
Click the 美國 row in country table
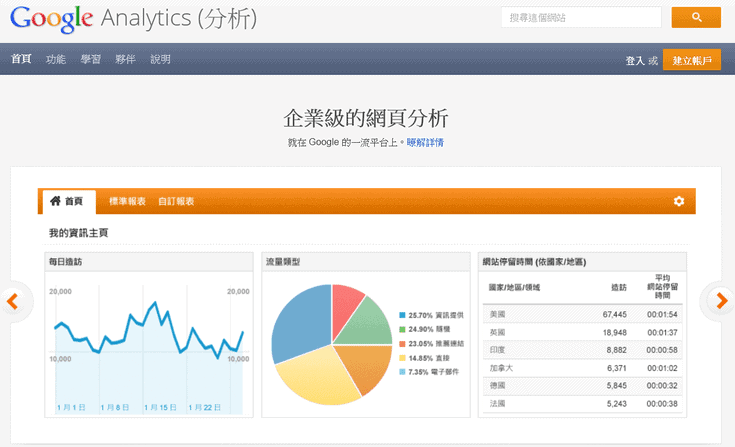click(582, 314)
